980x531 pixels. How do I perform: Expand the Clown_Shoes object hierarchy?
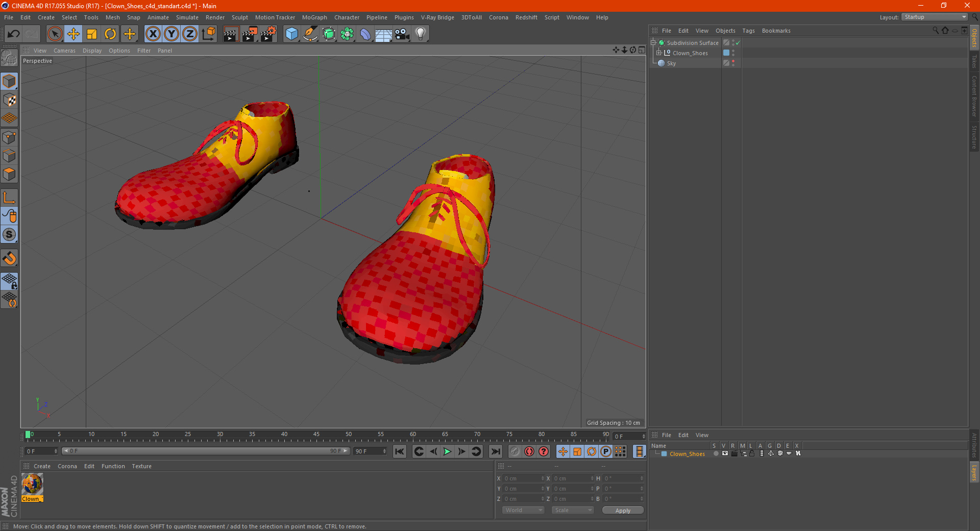pos(658,53)
